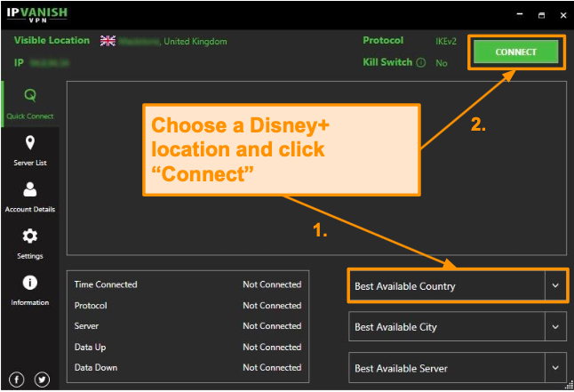Open IPVanish Facebook page icon
Image resolution: width=574 pixels, height=392 pixels.
(17, 380)
